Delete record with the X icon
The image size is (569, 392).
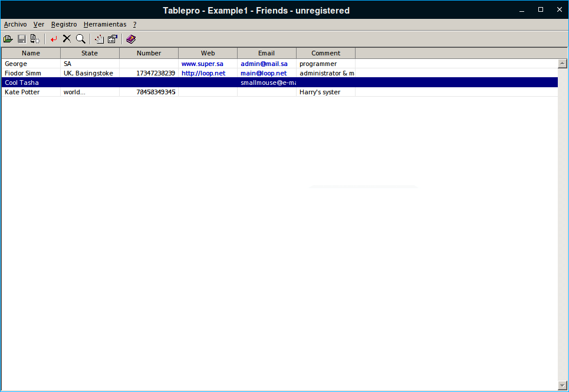click(67, 39)
